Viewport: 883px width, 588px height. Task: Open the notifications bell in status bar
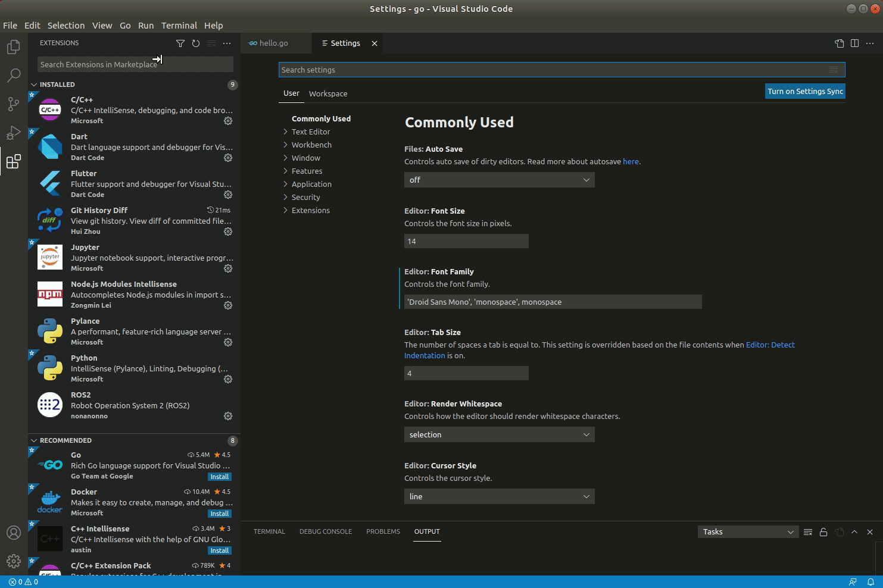(x=870, y=582)
